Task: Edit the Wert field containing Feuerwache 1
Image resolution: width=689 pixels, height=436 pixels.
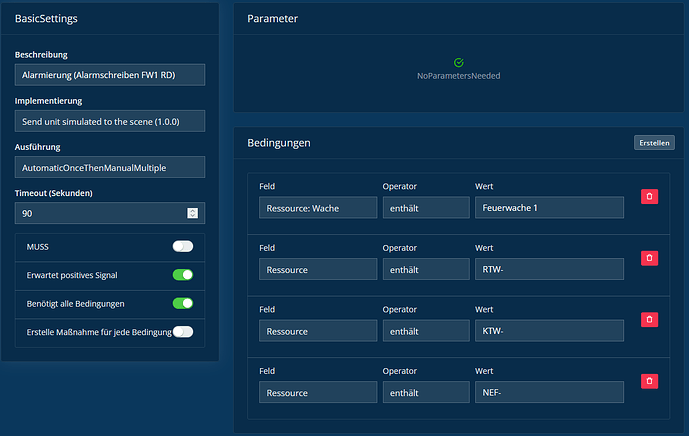Action: pos(549,207)
